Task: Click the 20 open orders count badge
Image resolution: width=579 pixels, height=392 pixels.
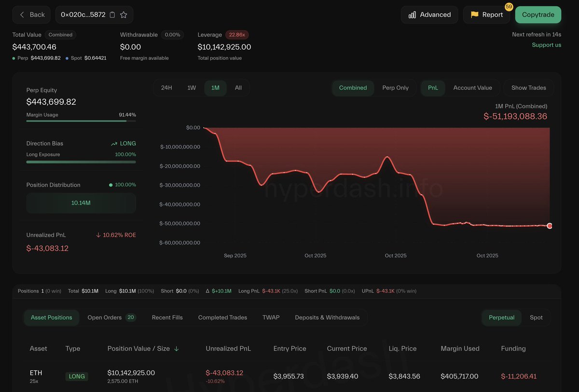Action: 131,317
